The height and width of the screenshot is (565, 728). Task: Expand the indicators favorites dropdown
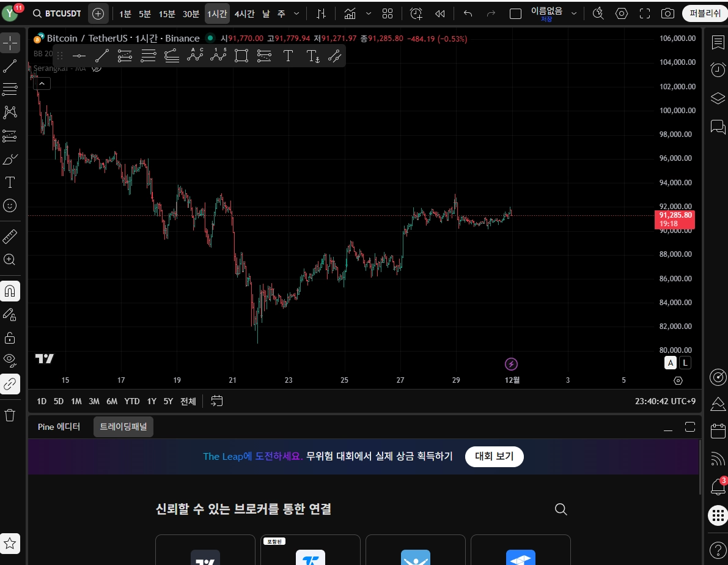[369, 14]
